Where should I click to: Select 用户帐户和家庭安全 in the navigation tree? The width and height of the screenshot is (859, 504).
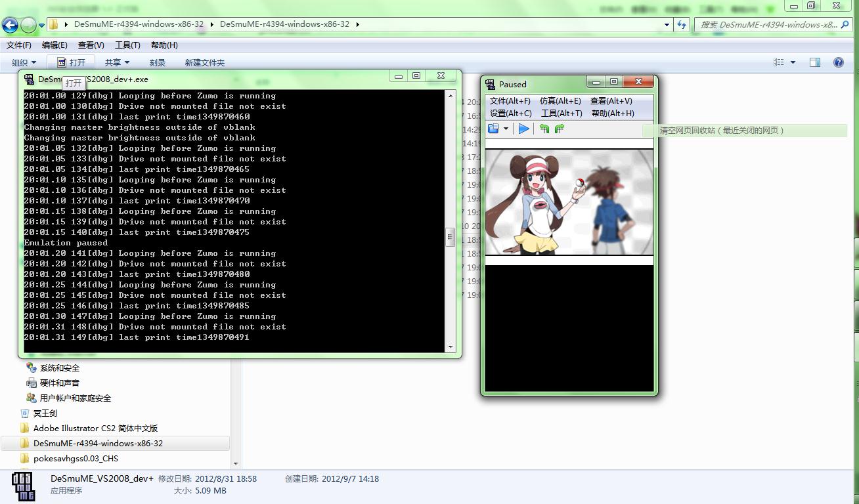coord(76,398)
